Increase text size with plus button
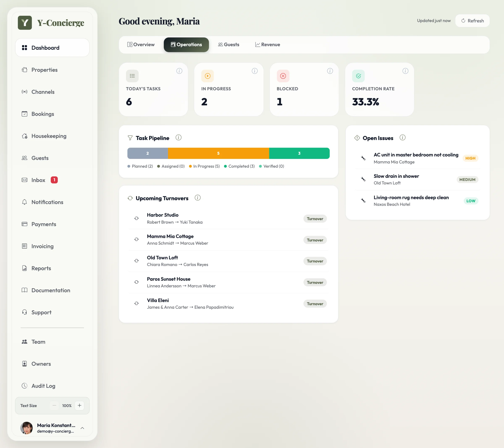504x448 pixels. tap(79, 405)
